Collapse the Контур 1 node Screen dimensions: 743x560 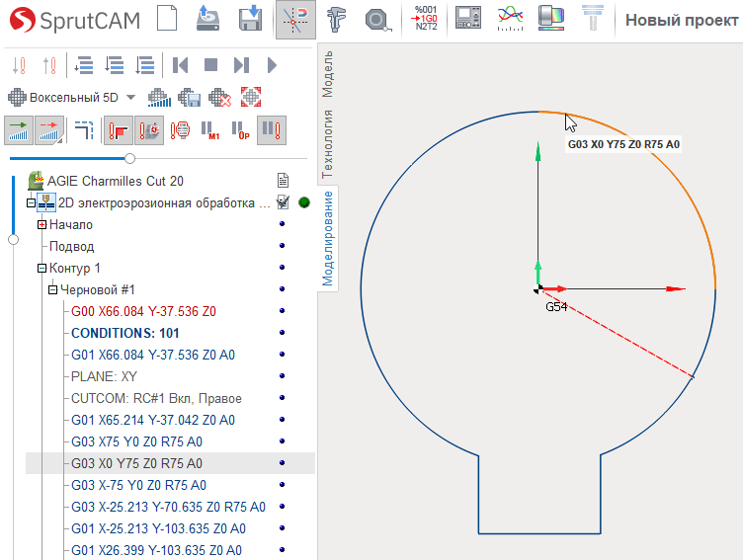coord(41,269)
